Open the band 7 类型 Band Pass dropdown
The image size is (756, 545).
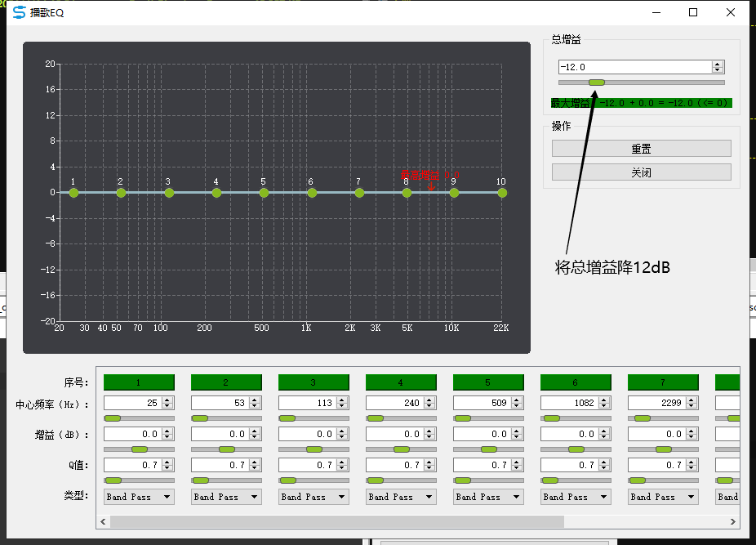[662, 497]
